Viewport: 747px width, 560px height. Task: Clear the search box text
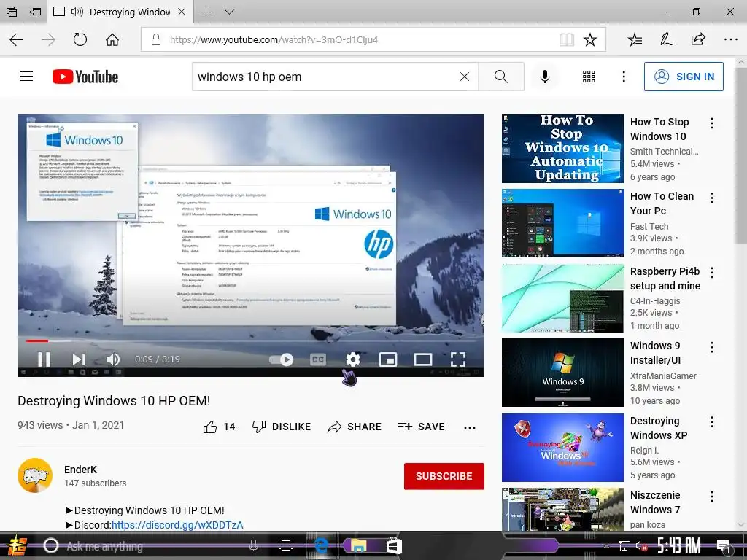coord(465,76)
